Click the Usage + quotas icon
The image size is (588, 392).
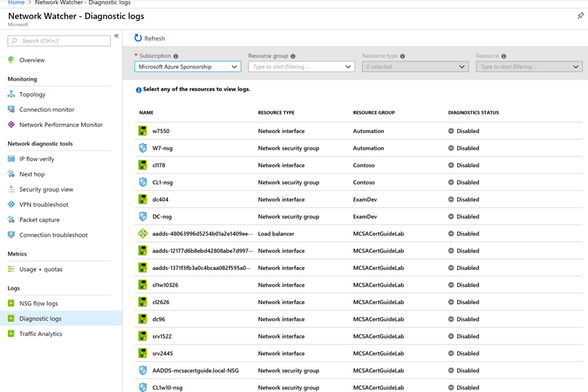pyautogui.click(x=11, y=269)
